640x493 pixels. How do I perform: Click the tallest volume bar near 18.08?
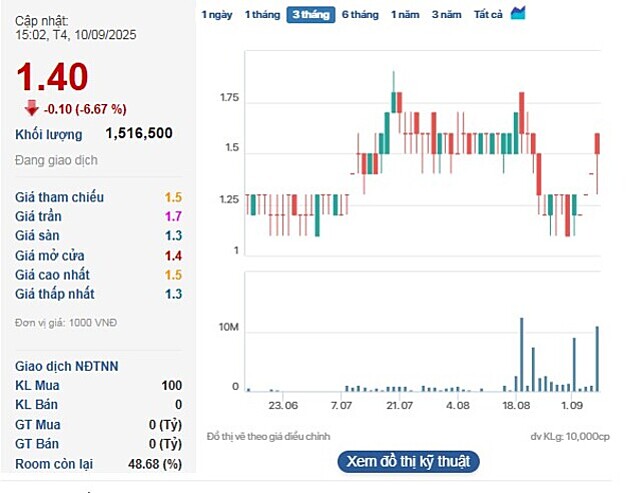(522, 354)
